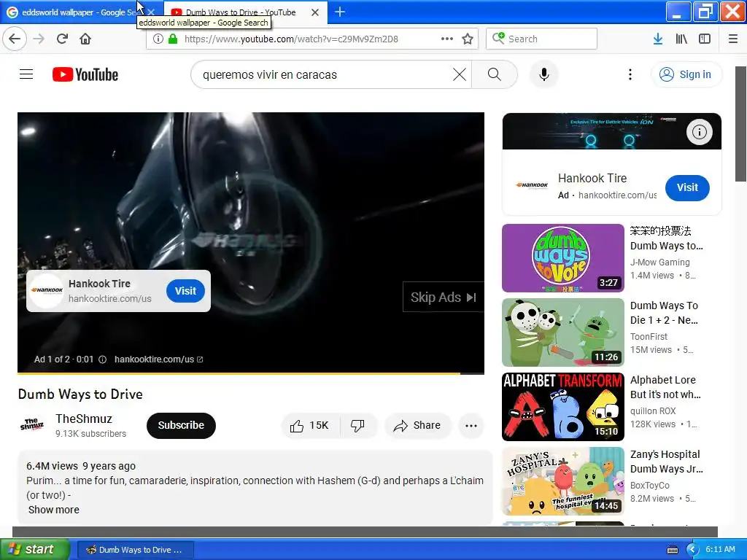Open hankooktire.com/us link at video bottom
Viewport: 747px width, 560px height.
click(x=158, y=359)
